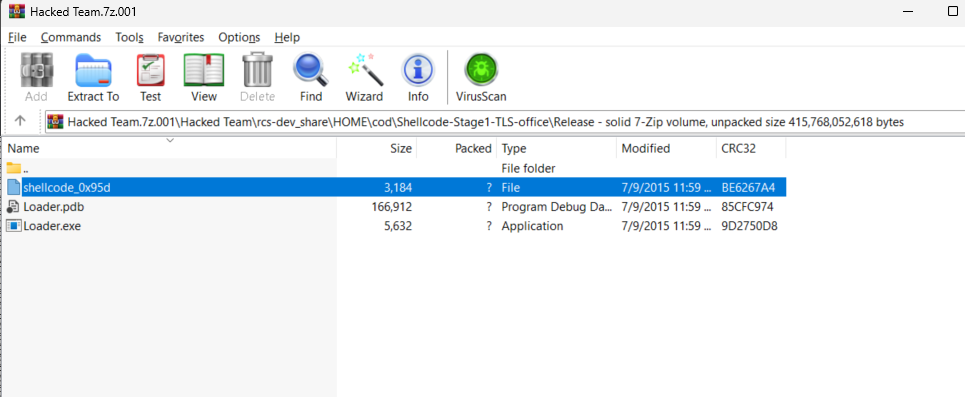Open the Help menu
965x397 pixels.
tap(287, 38)
